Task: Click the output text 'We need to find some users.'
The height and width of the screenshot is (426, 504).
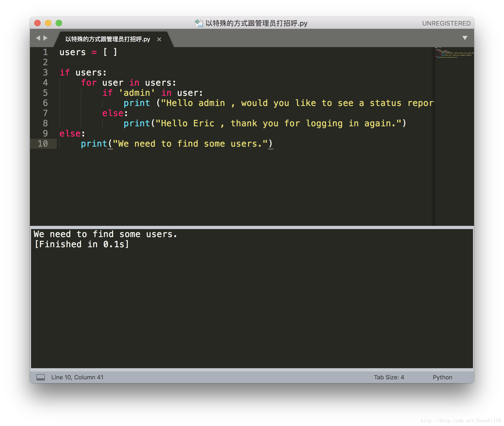Action: click(105, 234)
